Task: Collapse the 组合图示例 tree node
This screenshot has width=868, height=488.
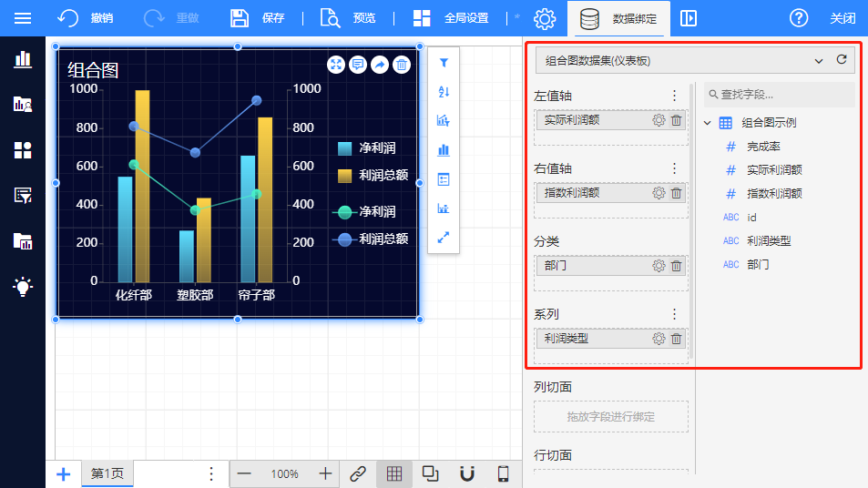Action: pyautogui.click(x=708, y=123)
